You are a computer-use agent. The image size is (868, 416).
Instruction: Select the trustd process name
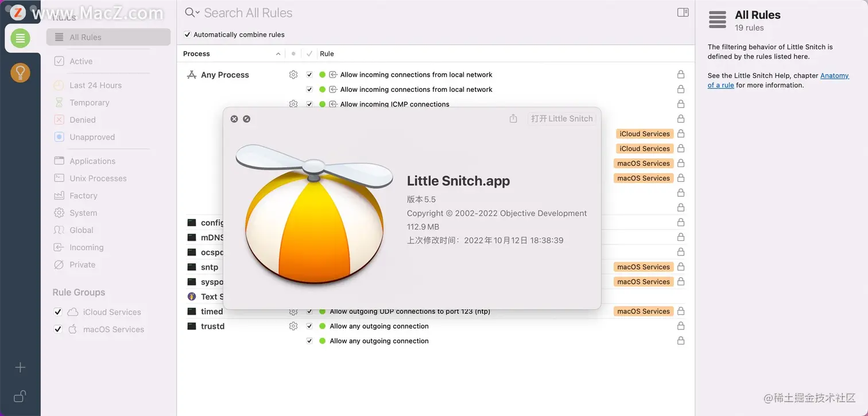pyautogui.click(x=212, y=326)
